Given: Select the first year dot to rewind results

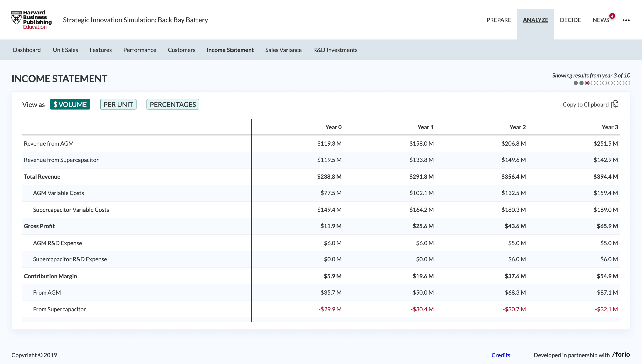Looking at the screenshot, I should click(x=576, y=83).
